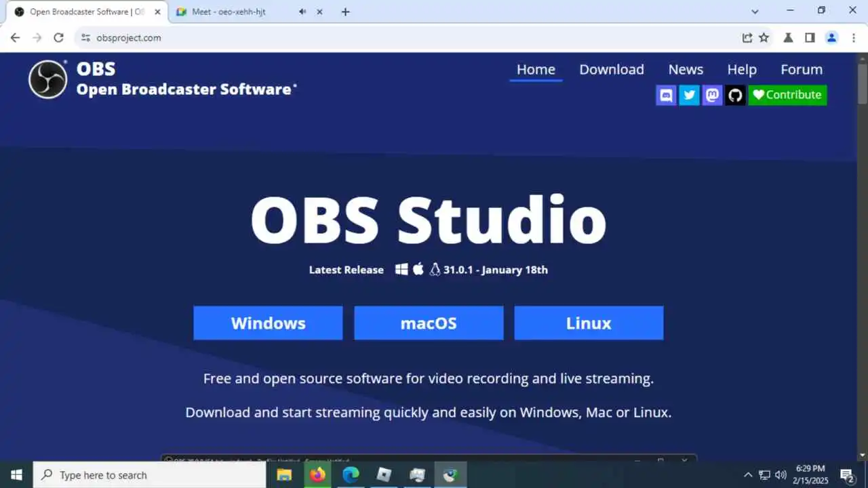Open the Twitter social icon
This screenshot has height=488, width=868.
tap(689, 95)
